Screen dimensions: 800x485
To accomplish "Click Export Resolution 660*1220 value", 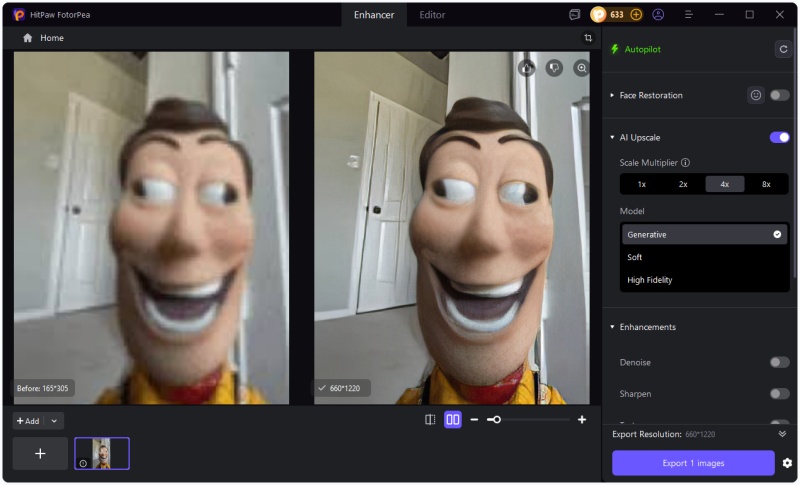I will (699, 435).
